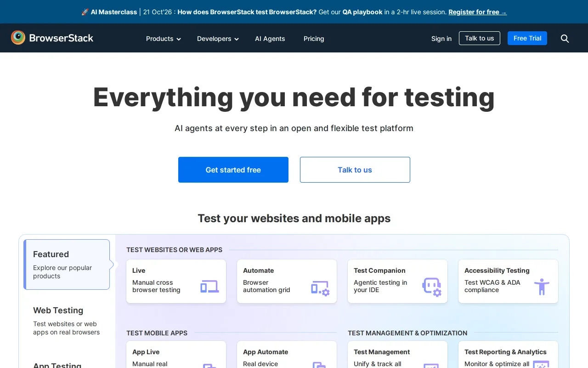Select the Featured products tab
The height and width of the screenshot is (368, 588).
[x=67, y=264]
